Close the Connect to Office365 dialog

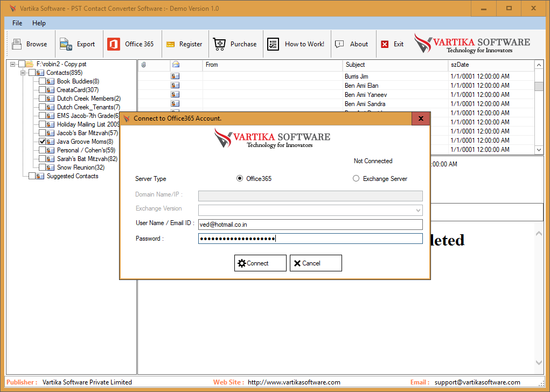tap(421, 118)
